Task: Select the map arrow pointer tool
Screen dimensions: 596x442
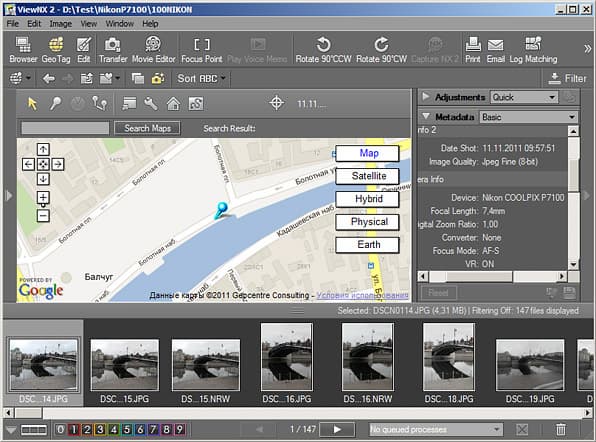Action: tap(33, 103)
